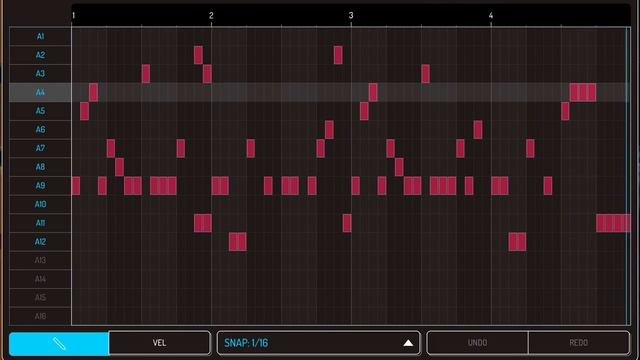This screenshot has height=360, width=640.
Task: Select the dimmed A14 row label
Action: pyautogui.click(x=40, y=279)
